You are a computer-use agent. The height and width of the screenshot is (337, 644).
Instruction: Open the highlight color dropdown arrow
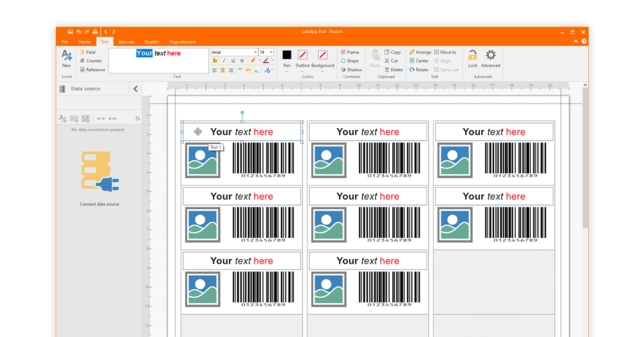point(260,60)
